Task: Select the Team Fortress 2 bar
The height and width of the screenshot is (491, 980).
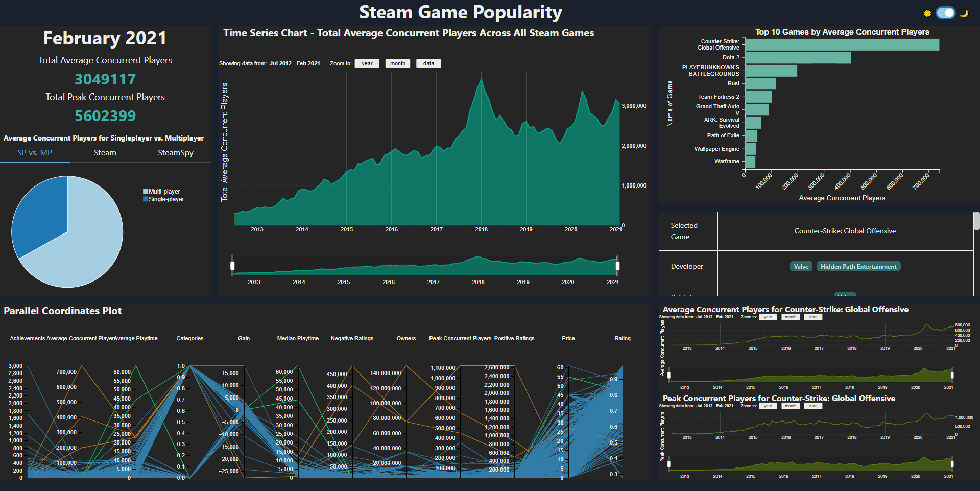Action: point(758,97)
